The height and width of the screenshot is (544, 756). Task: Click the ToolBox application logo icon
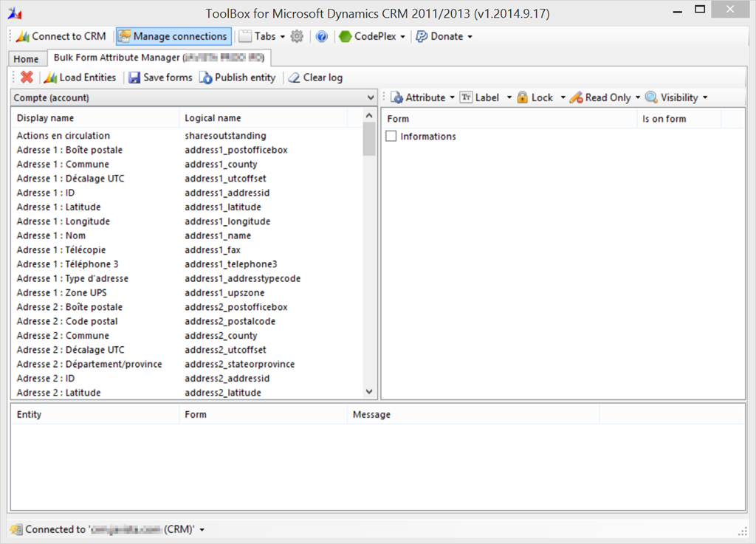15,13
